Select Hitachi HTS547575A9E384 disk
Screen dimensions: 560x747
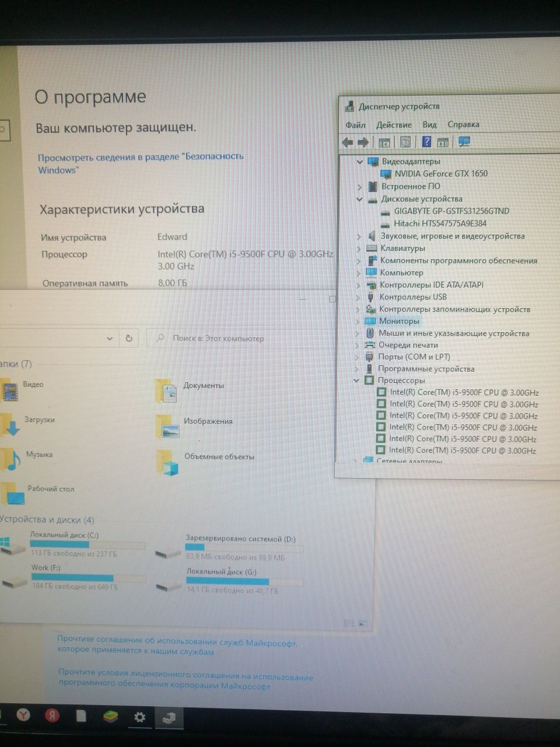[x=440, y=224]
